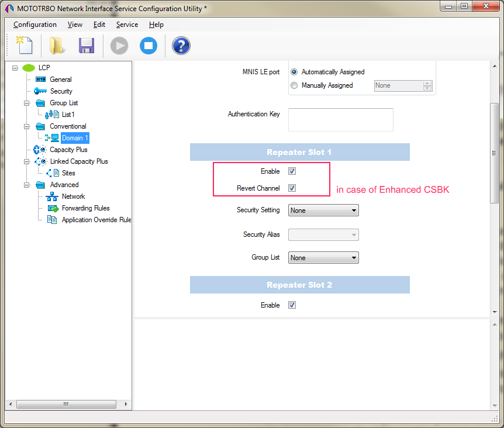Viewport: 504px width, 428px height.
Task: Select General in the tree
Action: pos(60,80)
